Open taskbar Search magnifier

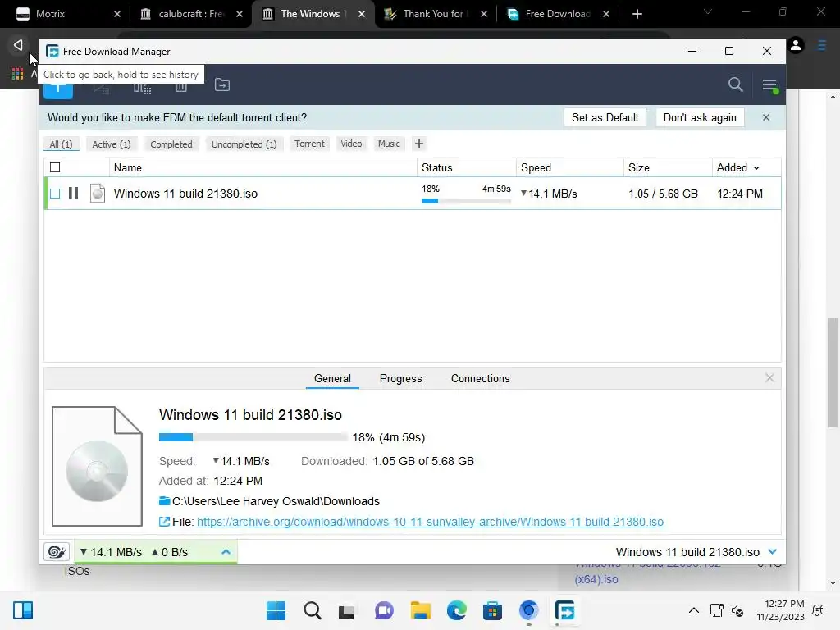[312, 610]
